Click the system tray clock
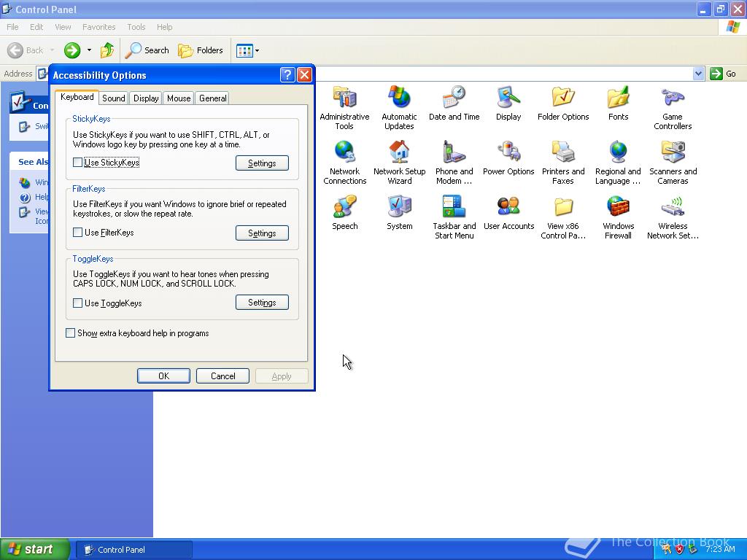Screen dimensions: 747x560 click(x=720, y=549)
